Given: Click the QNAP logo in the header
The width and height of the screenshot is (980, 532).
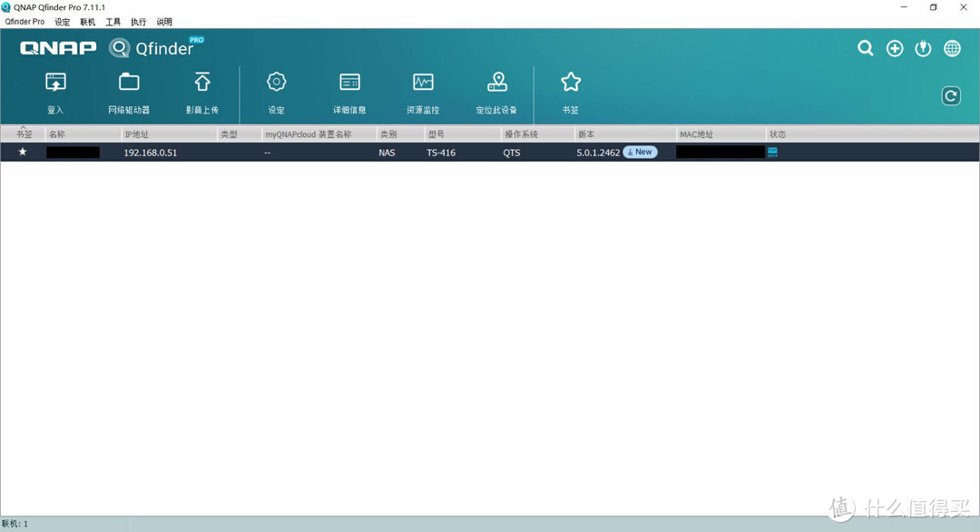Looking at the screenshot, I should click(58, 48).
